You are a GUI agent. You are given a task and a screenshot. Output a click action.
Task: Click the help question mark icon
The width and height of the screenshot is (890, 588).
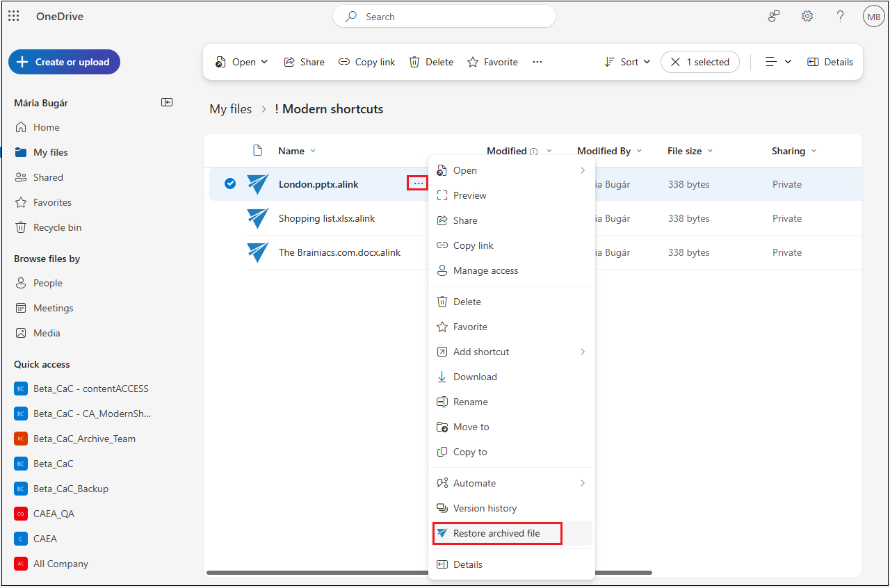click(840, 16)
